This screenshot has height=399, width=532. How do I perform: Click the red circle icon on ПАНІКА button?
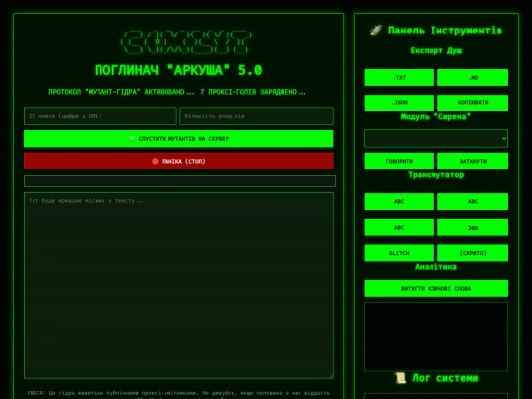pos(155,161)
